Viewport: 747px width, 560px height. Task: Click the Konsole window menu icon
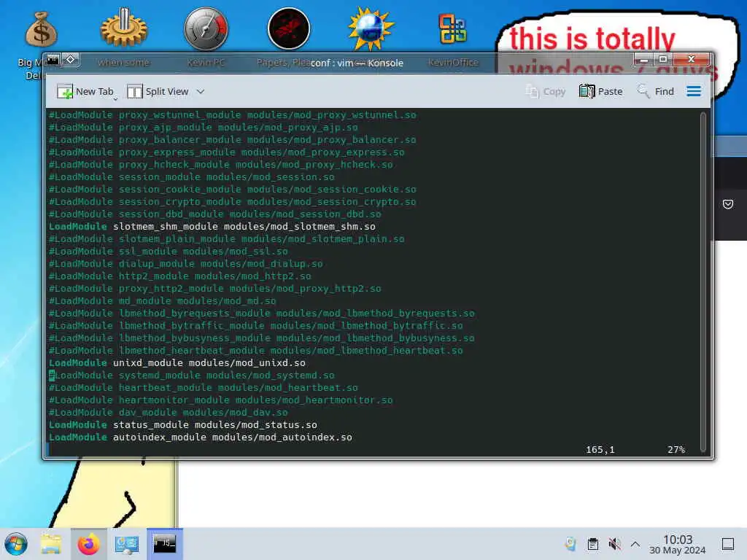point(53,60)
